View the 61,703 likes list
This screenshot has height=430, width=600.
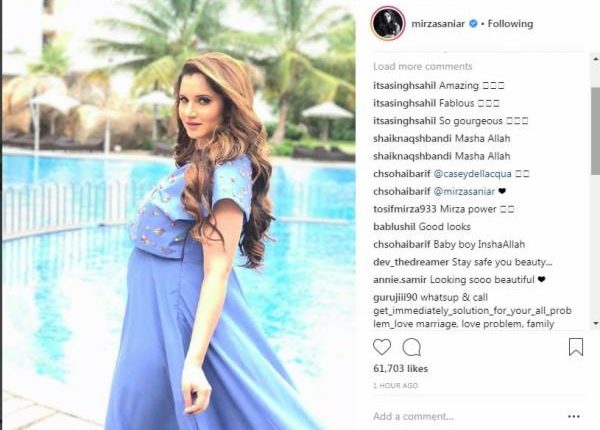point(401,369)
